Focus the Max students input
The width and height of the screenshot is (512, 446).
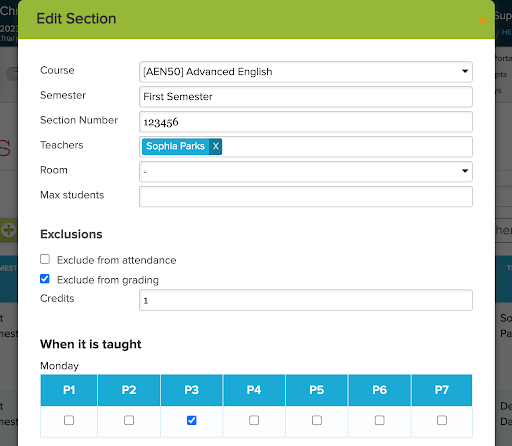pyautogui.click(x=306, y=197)
